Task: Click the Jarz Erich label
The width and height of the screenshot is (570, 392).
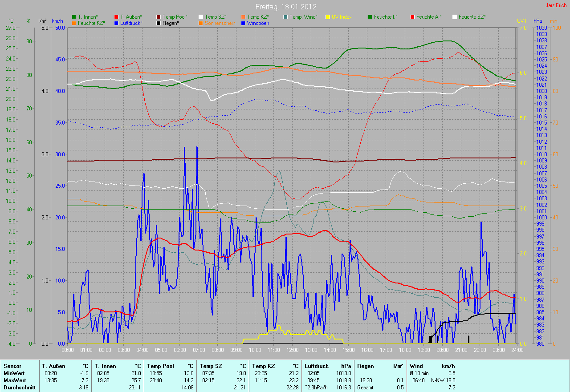Action: [x=556, y=5]
